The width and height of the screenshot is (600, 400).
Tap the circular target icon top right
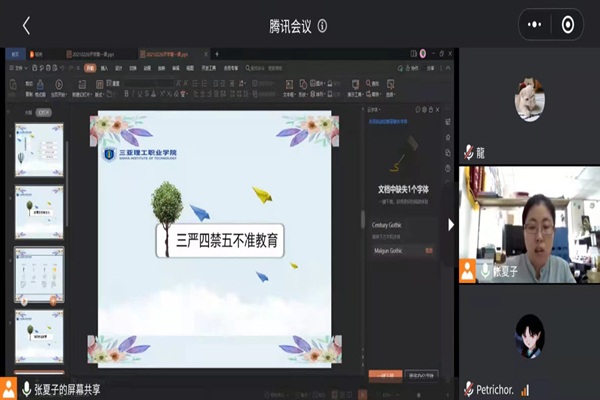pyautogui.click(x=568, y=25)
